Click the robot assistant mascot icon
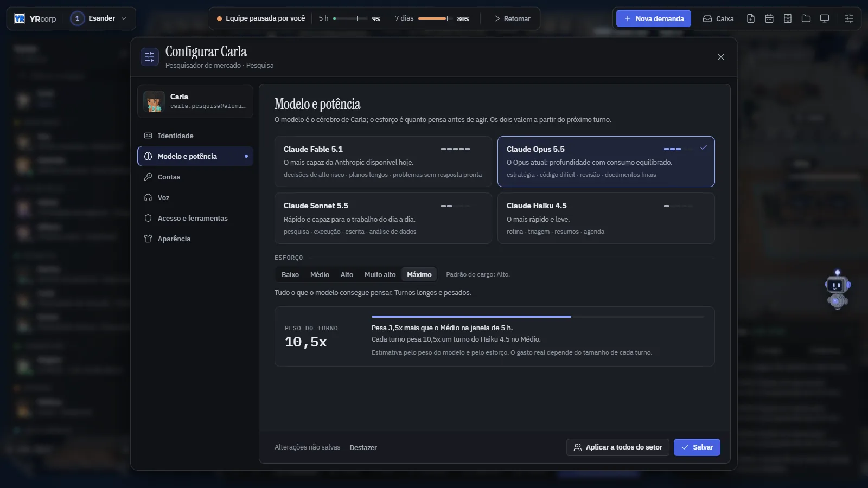This screenshot has width=868, height=488. [x=837, y=290]
